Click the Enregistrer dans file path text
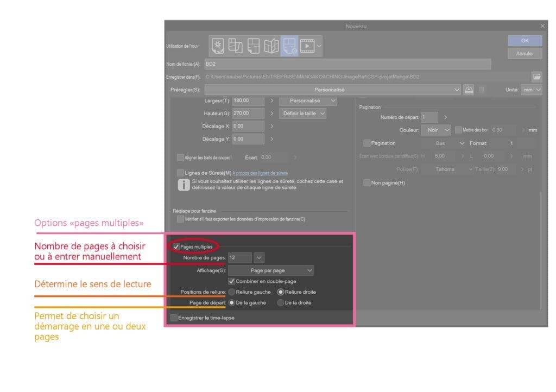The image size is (556, 392). (x=312, y=77)
